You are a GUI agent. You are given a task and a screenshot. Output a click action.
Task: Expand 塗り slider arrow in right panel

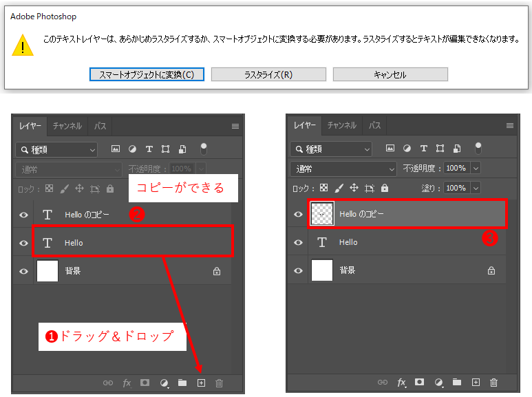click(476, 188)
